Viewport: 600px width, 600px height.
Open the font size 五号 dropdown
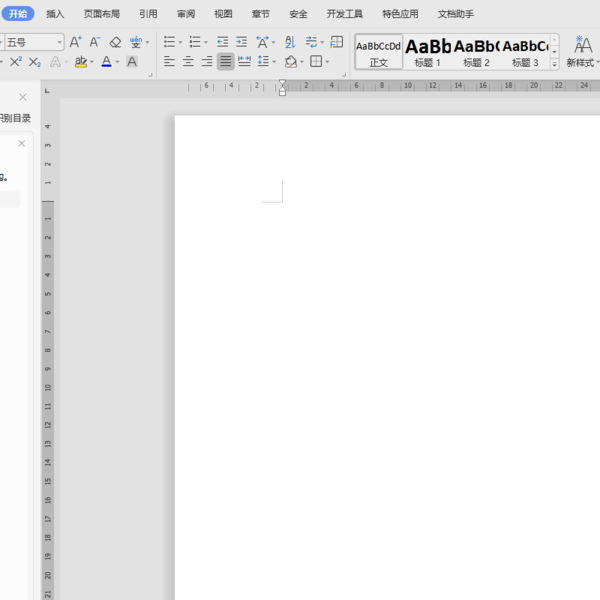59,42
